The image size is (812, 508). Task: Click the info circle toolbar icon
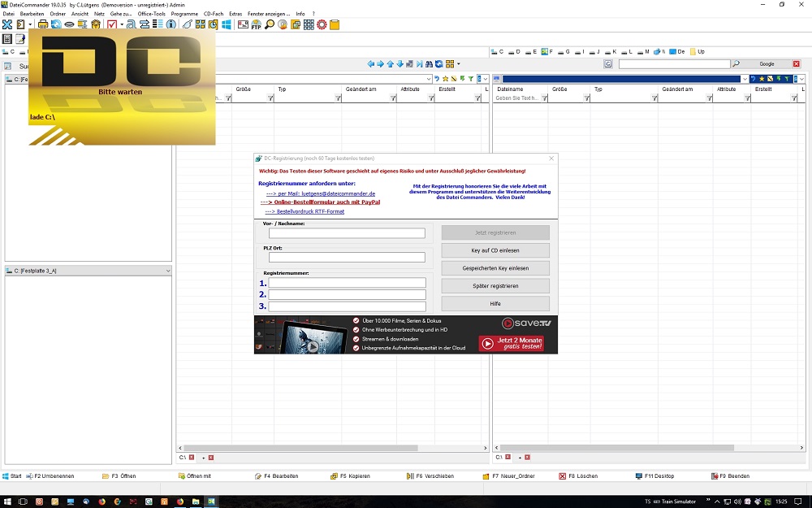171,24
